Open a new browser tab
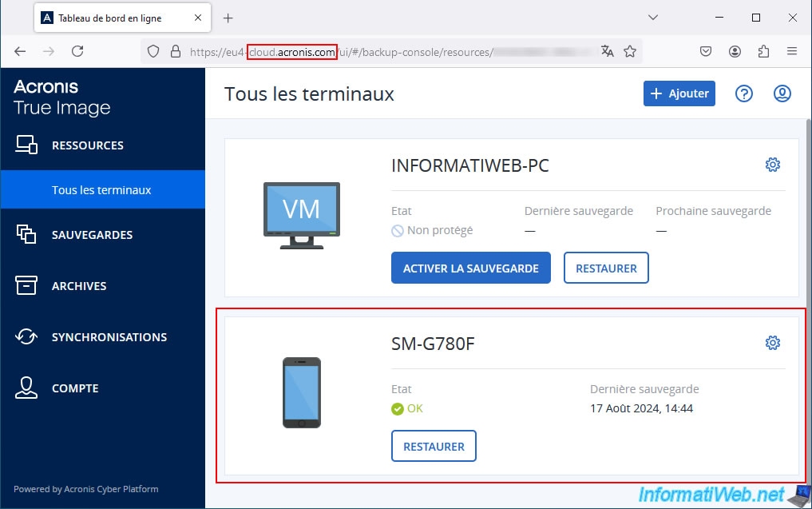The image size is (812, 509). pos(228,18)
